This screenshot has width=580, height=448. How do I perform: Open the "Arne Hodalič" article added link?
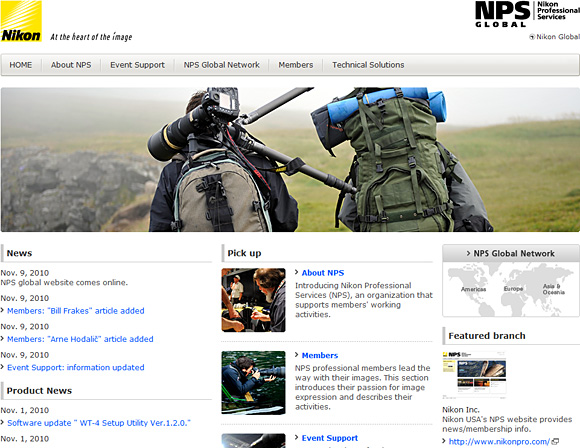80,339
